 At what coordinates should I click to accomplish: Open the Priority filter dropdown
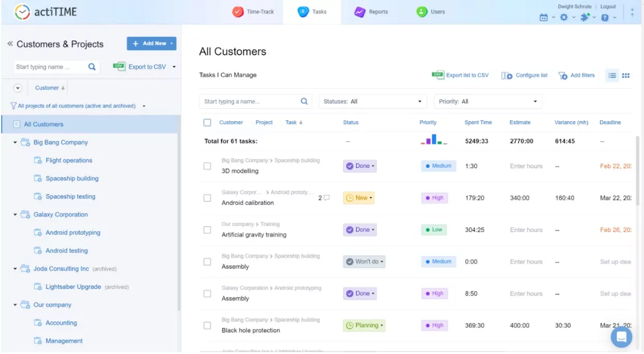pyautogui.click(x=488, y=102)
